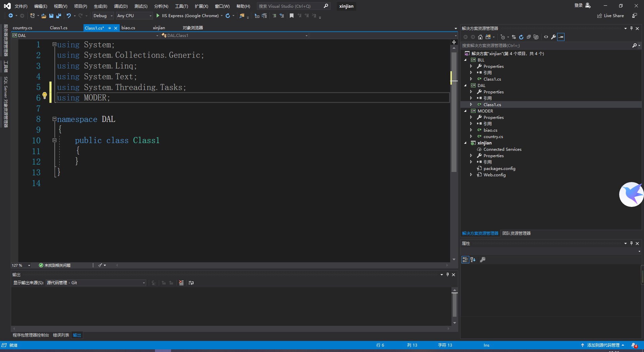
Task: Click the Find in Files toolbar icon
Action: (x=242, y=16)
